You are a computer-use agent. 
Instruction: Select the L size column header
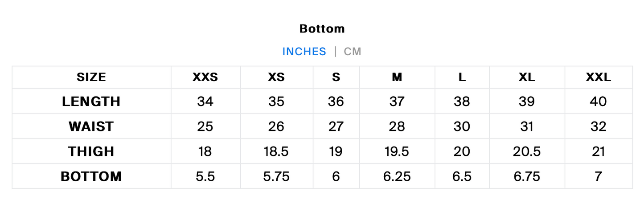[462, 77]
